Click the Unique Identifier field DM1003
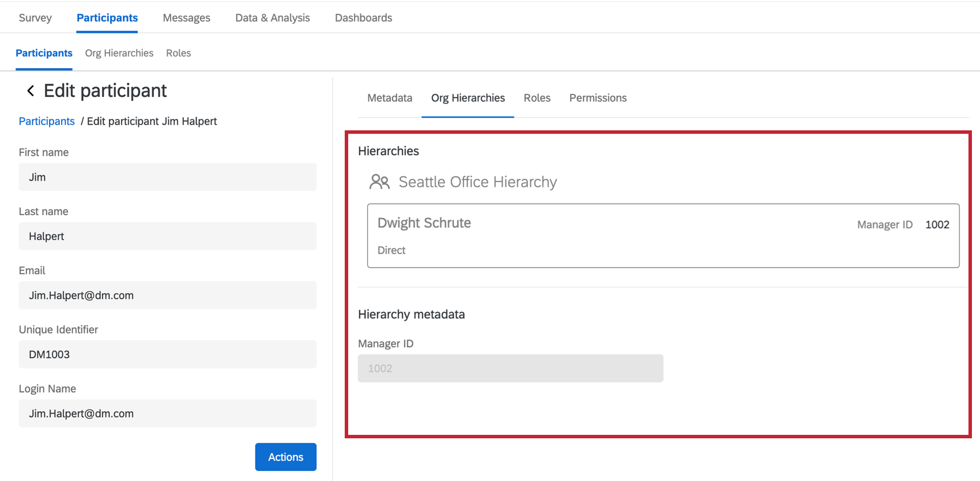This screenshot has width=980, height=481. point(167,355)
